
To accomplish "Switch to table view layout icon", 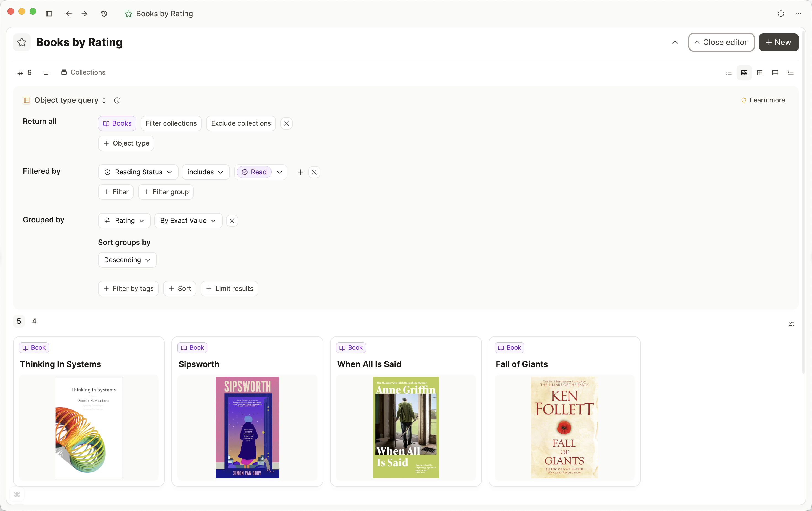I will (x=775, y=73).
